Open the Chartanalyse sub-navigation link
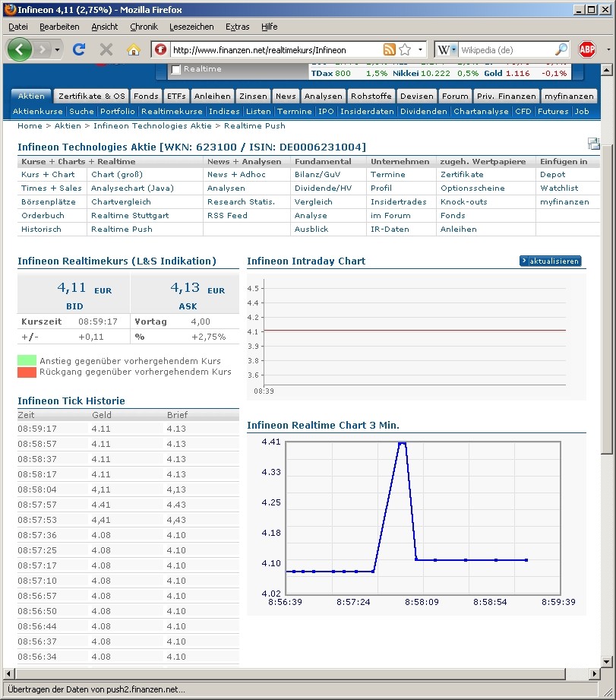 [481, 111]
